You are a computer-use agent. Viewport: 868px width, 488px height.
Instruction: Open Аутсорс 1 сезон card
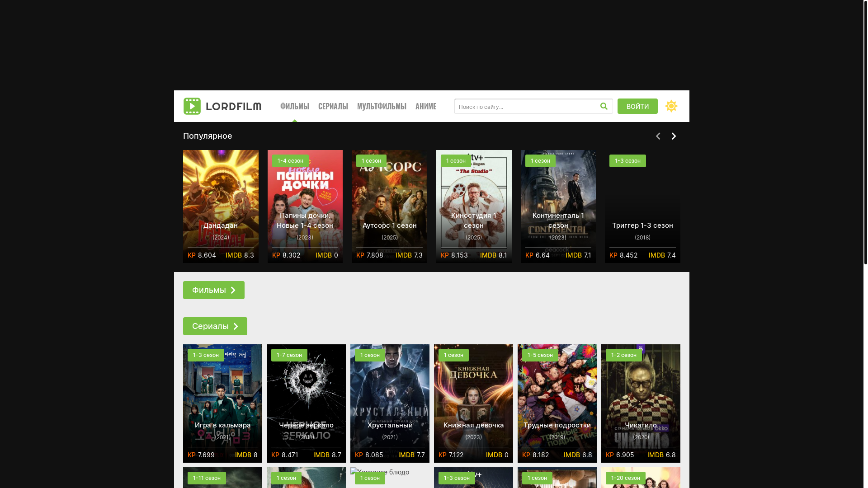tap(390, 206)
